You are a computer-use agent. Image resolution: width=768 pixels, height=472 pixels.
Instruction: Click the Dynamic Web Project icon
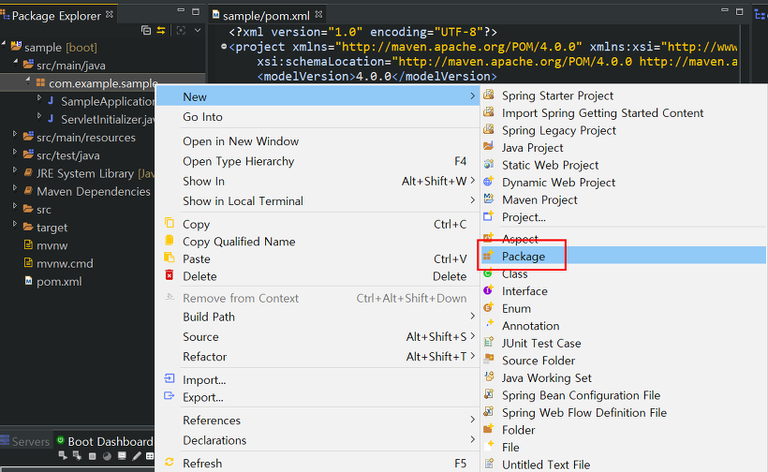488,182
